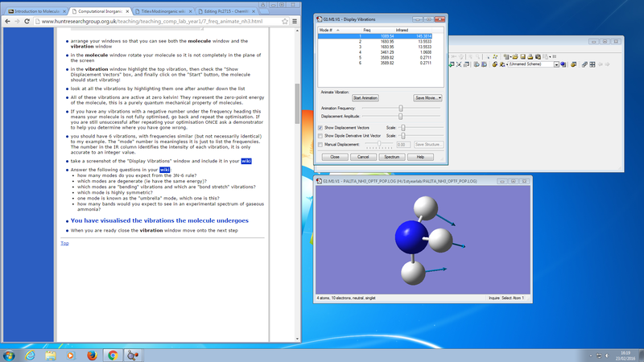644x362 pixels.
Task: Click the browser back arrow
Action: tap(6, 22)
